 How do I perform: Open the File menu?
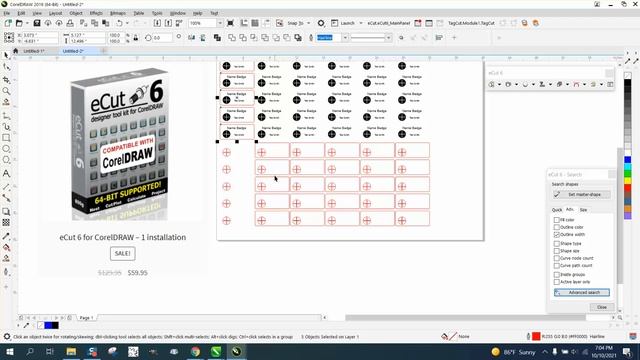(7, 13)
